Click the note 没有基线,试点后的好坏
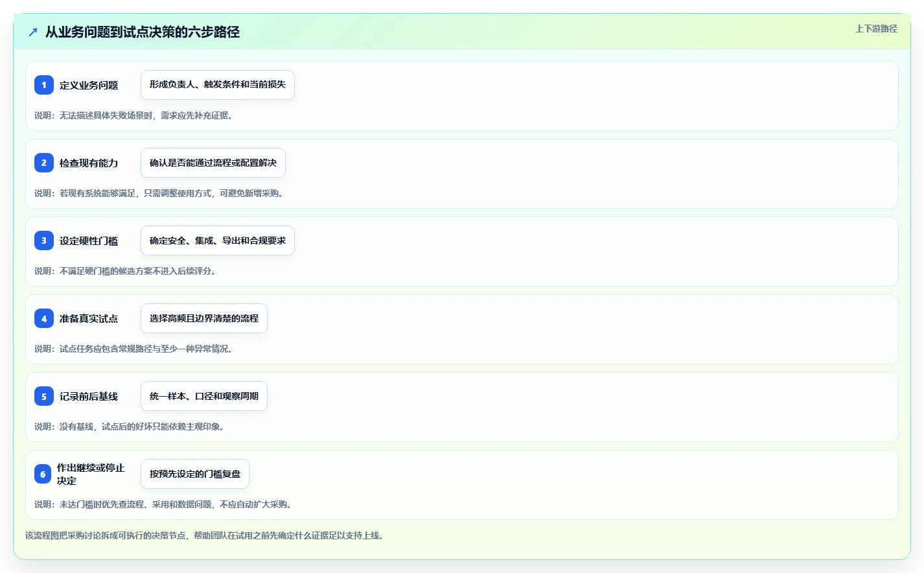 point(130,427)
